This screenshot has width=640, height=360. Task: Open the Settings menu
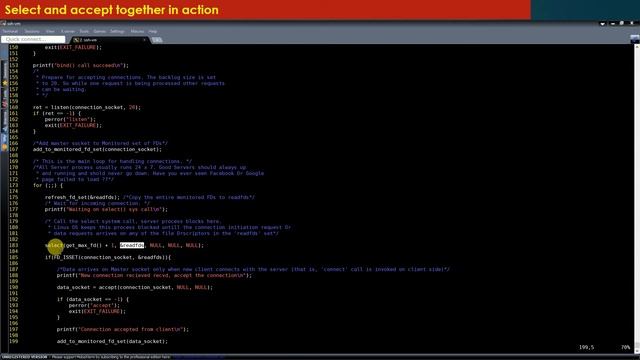pos(117,31)
